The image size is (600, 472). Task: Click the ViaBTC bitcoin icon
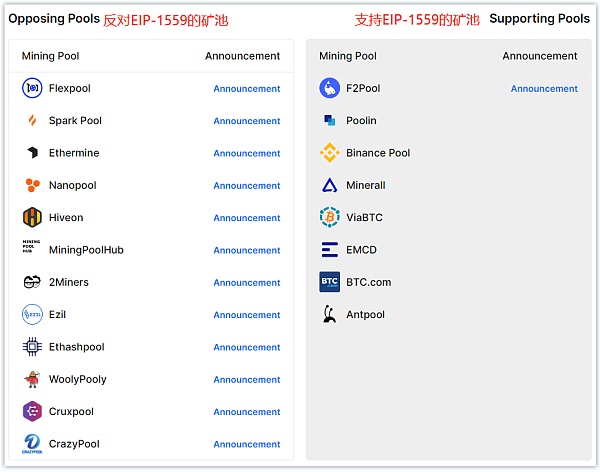tap(329, 217)
